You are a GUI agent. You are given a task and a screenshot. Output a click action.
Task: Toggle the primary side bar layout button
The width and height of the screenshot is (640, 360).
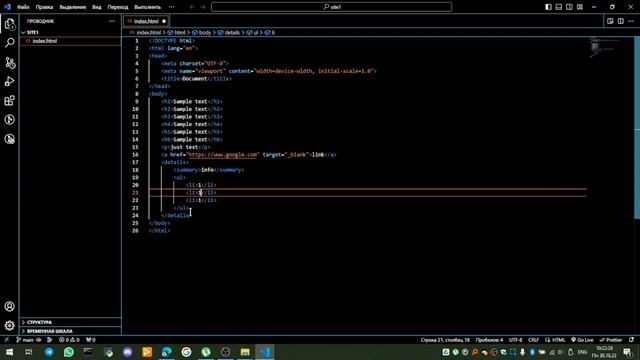(x=548, y=7)
